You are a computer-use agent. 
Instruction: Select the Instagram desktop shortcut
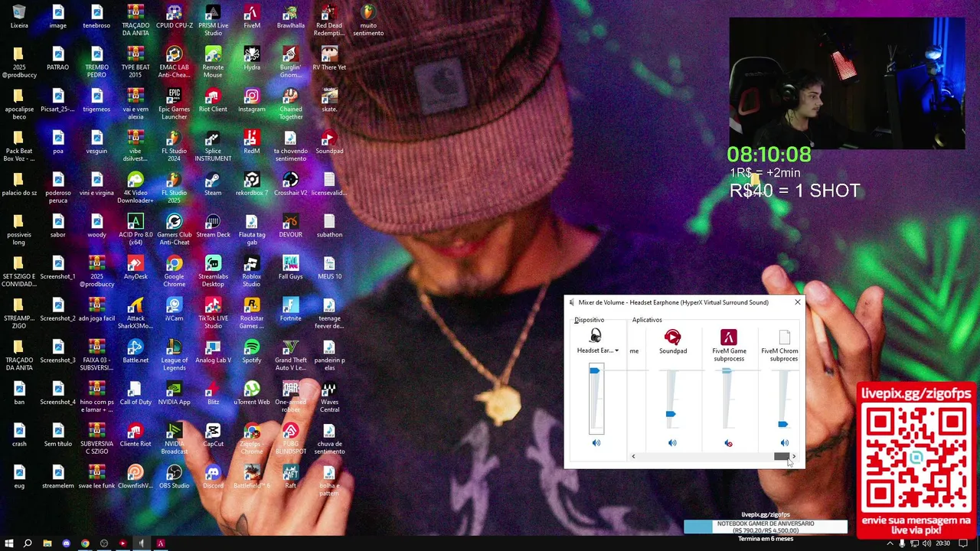252,100
